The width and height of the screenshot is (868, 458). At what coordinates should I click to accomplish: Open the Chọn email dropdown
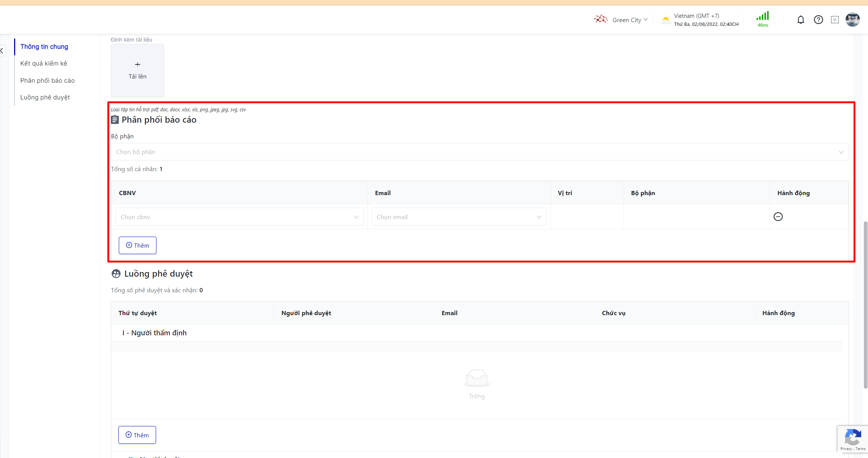458,217
